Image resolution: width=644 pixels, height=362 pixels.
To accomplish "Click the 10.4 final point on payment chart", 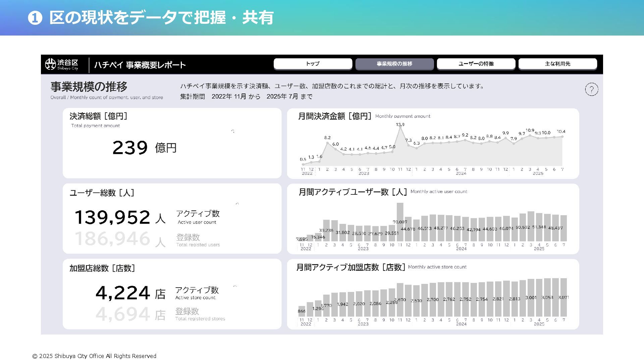I will (562, 136).
